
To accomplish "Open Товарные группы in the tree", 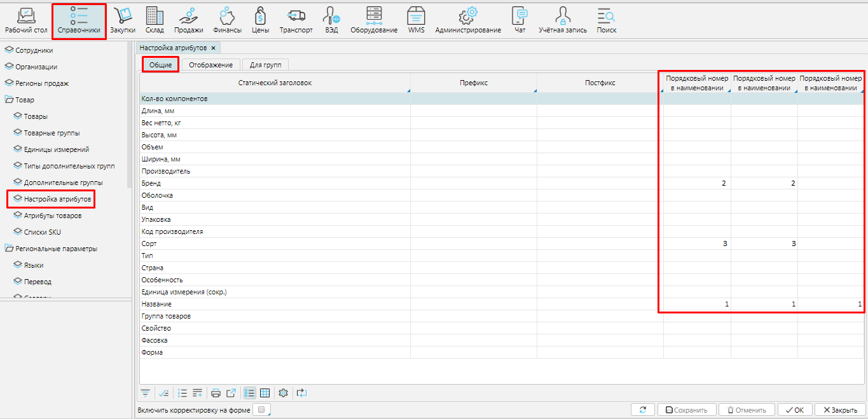I will coord(52,133).
